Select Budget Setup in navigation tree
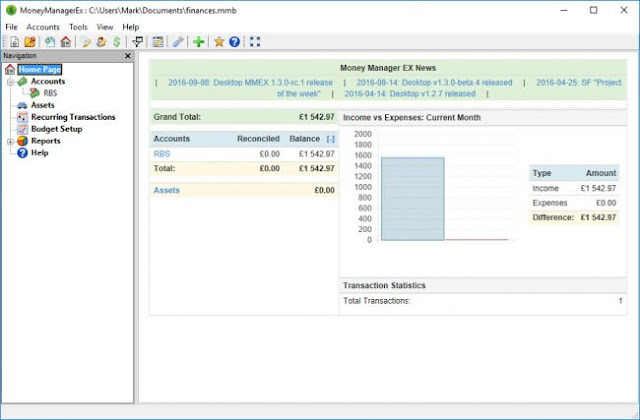This screenshot has height=420, width=640. (x=56, y=129)
